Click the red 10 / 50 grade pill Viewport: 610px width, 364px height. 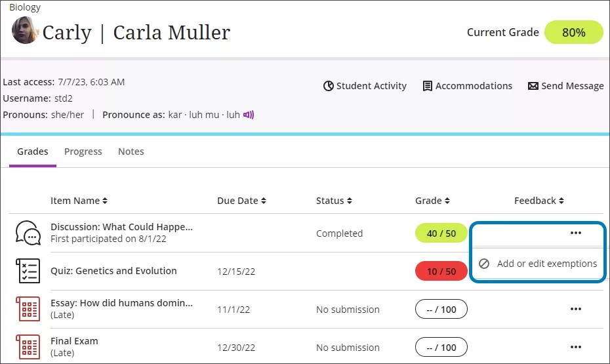(441, 271)
